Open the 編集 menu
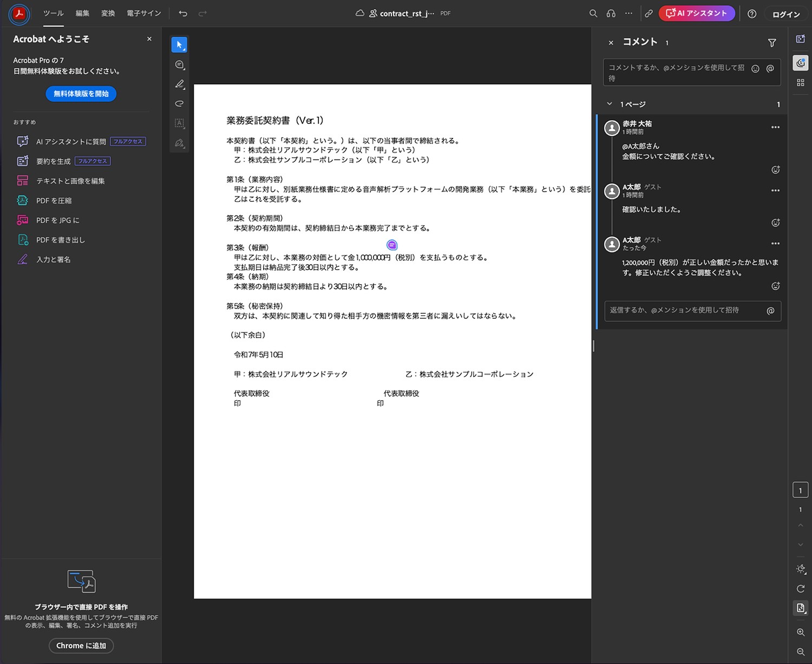The height and width of the screenshot is (664, 812). coord(82,14)
